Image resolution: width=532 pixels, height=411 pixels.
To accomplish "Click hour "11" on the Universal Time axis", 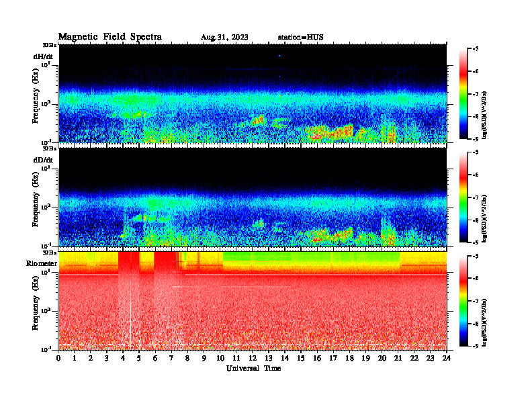I will click(x=236, y=358).
